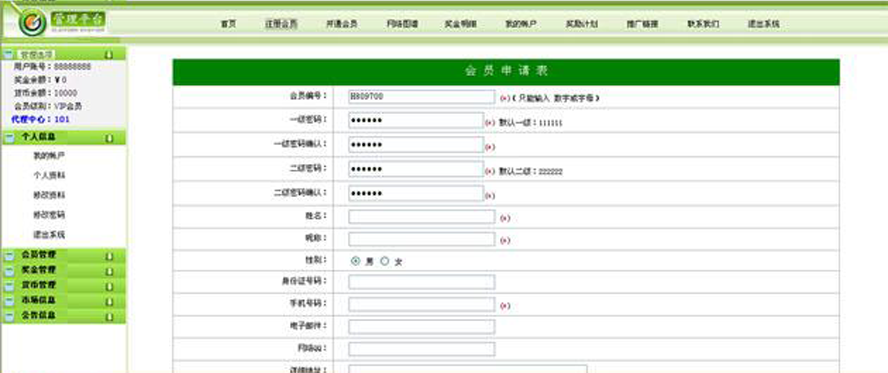888x373 pixels.
Task: Click the 管理平台 logo icon
Action: click(32, 23)
